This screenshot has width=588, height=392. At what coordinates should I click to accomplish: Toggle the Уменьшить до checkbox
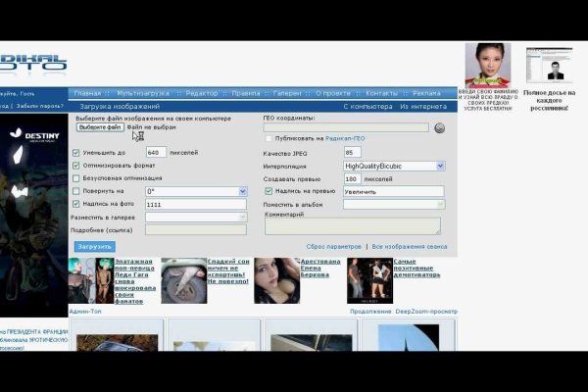(x=76, y=153)
